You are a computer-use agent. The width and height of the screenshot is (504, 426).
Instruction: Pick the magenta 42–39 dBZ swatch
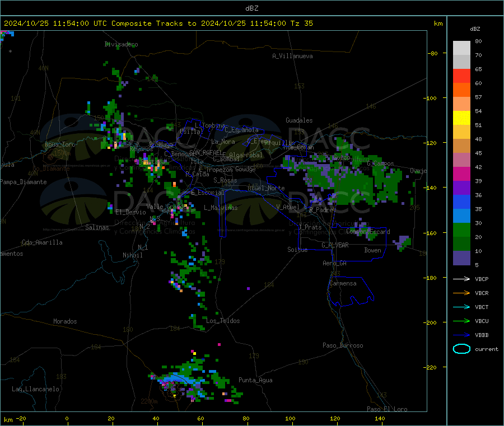pyautogui.click(x=461, y=174)
